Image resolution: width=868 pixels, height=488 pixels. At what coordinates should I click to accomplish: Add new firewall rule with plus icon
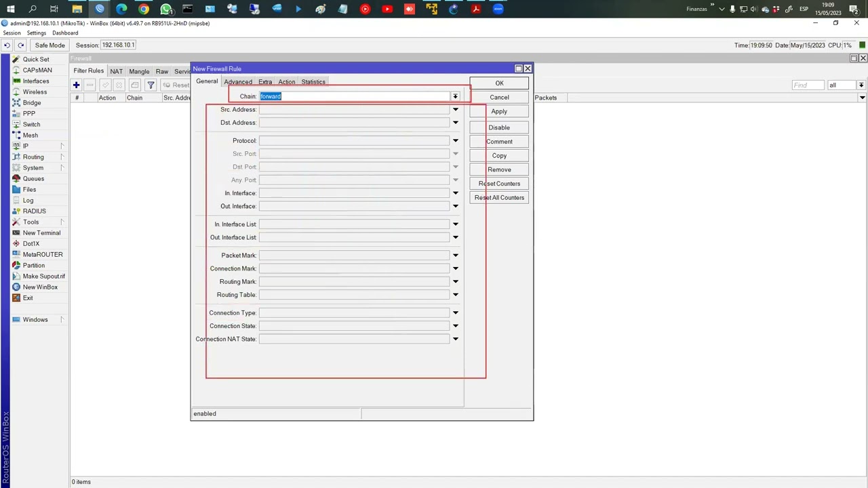(x=77, y=85)
